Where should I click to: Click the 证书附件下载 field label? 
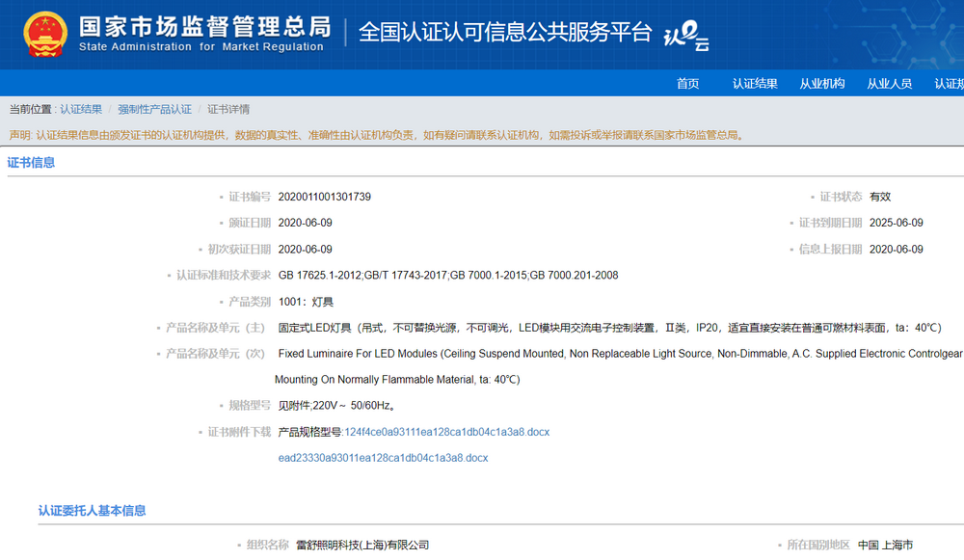point(239,432)
